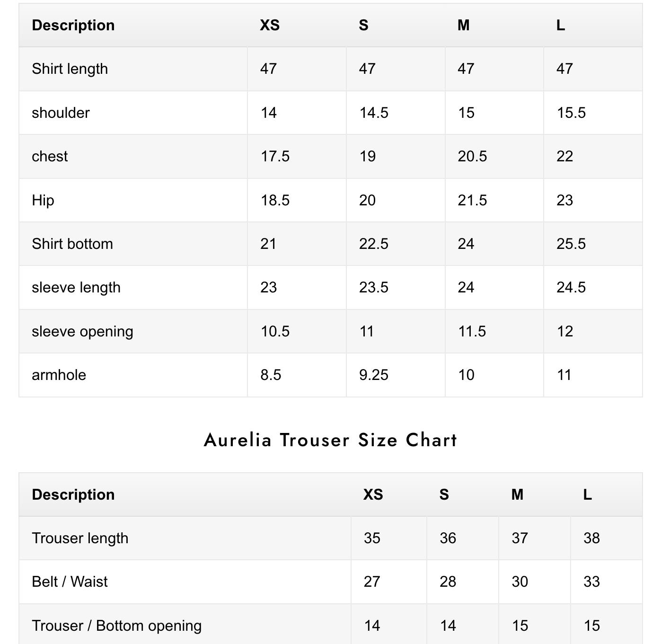Screen dimensions: 661x644
Task: Click the Belt / Waist row label
Action: tap(70, 582)
